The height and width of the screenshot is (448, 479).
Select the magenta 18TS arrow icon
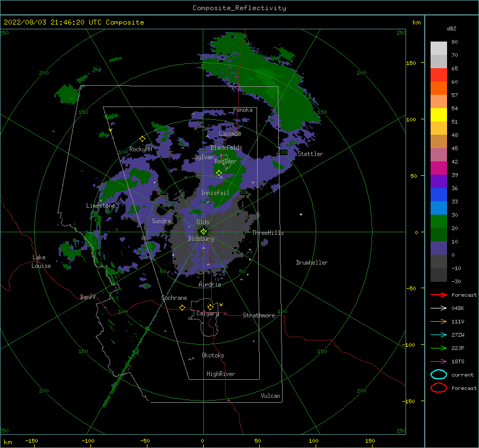tap(439, 362)
